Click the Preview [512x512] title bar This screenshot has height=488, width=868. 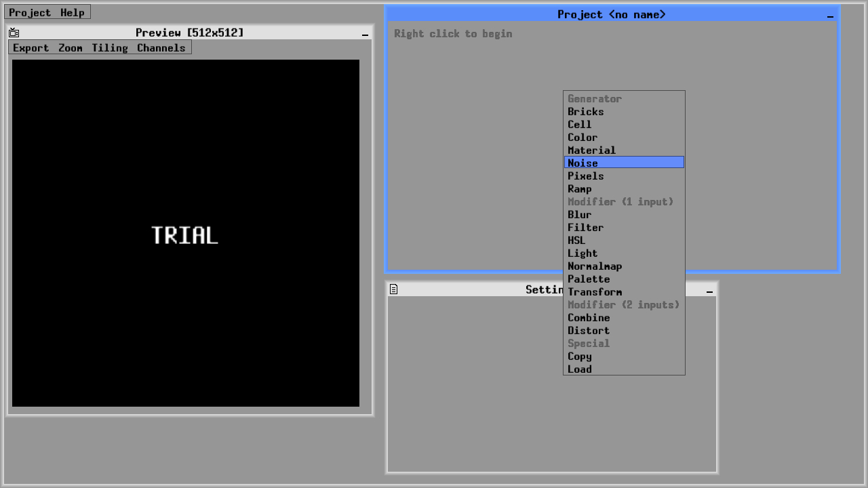coord(190,33)
